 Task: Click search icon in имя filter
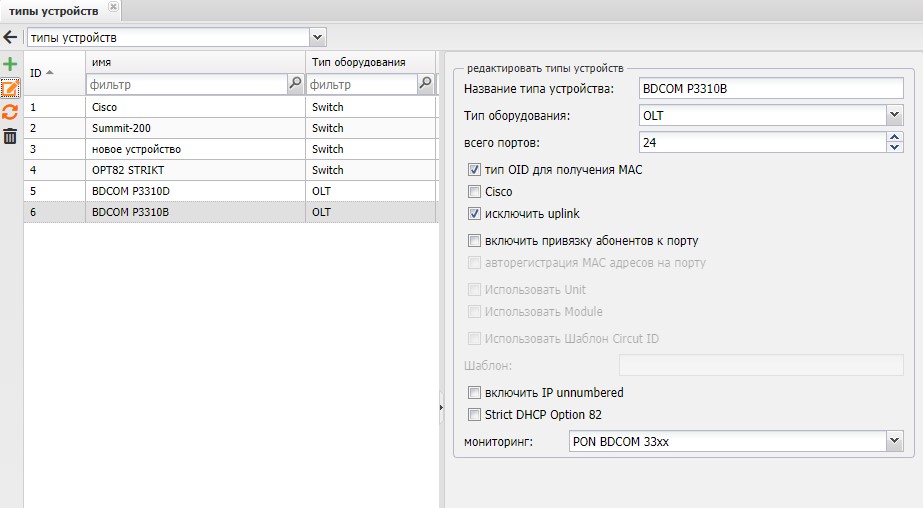tap(295, 85)
